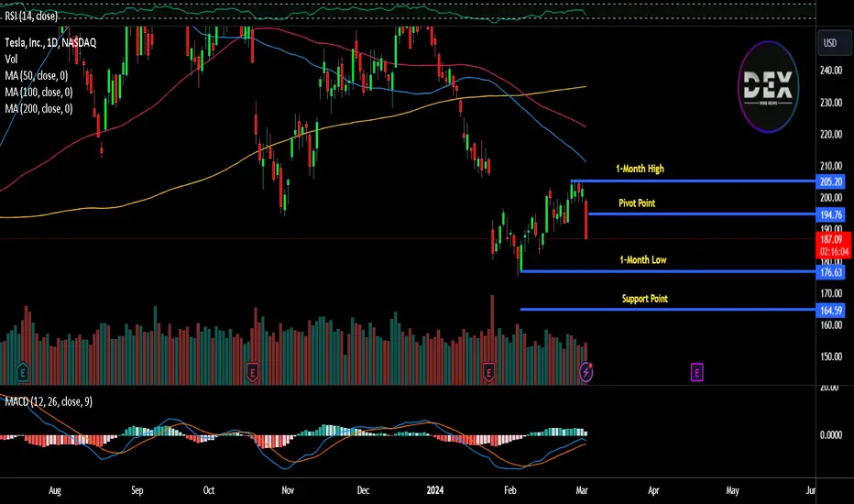
Task: Select the Pivot Point annotation text
Action: (637, 203)
